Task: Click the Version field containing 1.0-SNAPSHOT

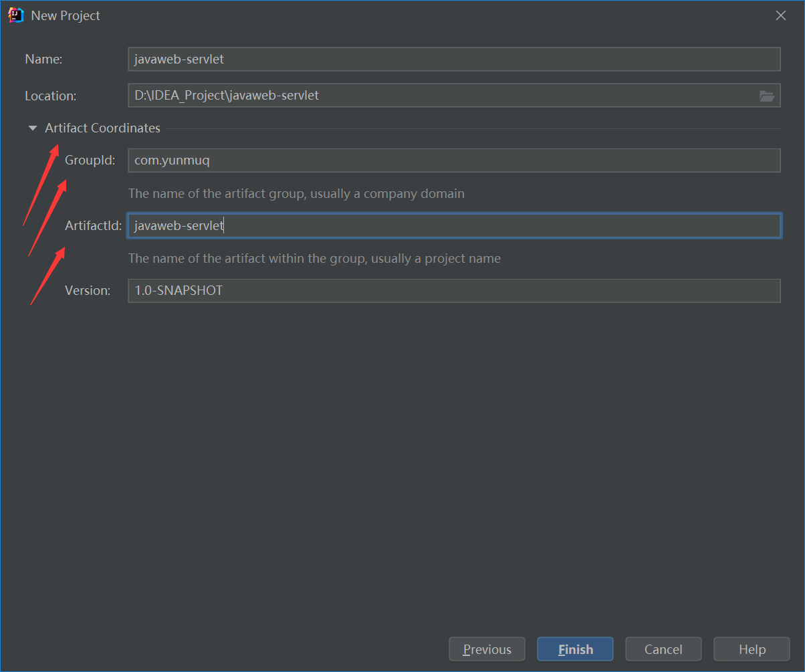Action: [453, 291]
